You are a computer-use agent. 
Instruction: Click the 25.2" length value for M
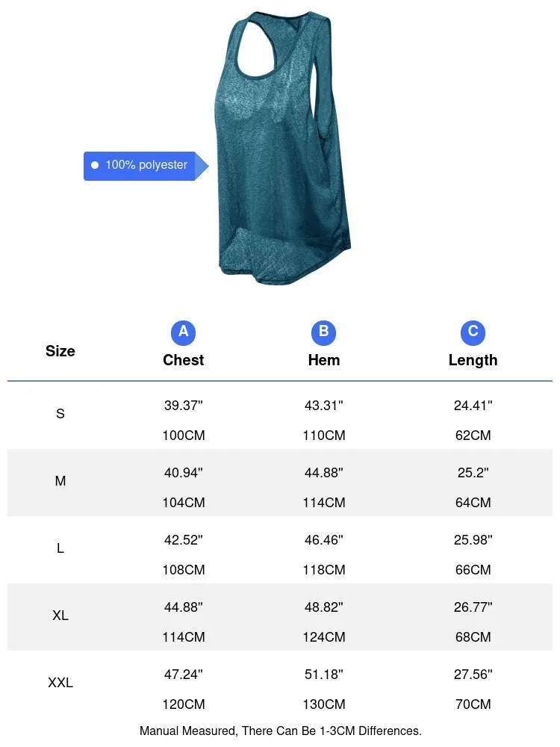tap(473, 473)
